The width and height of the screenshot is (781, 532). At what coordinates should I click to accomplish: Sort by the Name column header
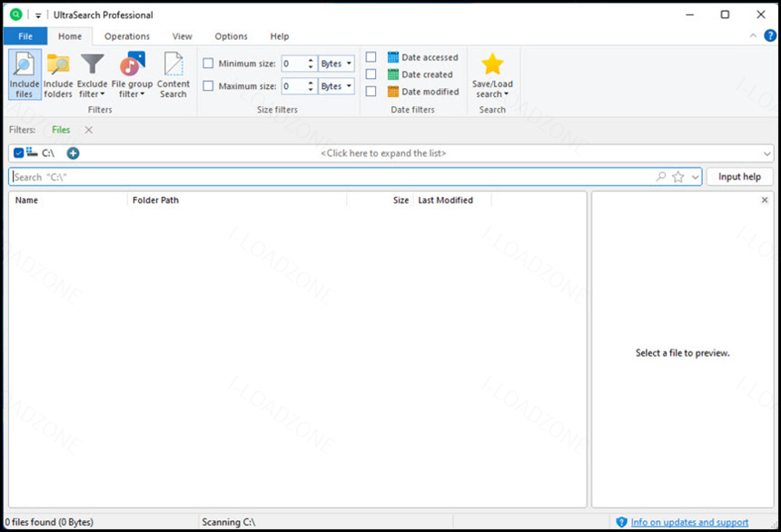coord(68,200)
